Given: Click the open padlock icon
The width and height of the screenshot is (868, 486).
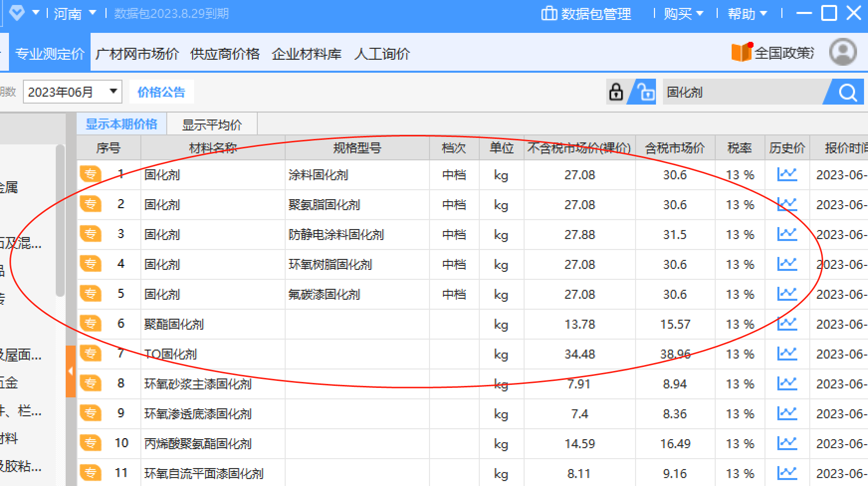Looking at the screenshot, I should pyautogui.click(x=646, y=92).
